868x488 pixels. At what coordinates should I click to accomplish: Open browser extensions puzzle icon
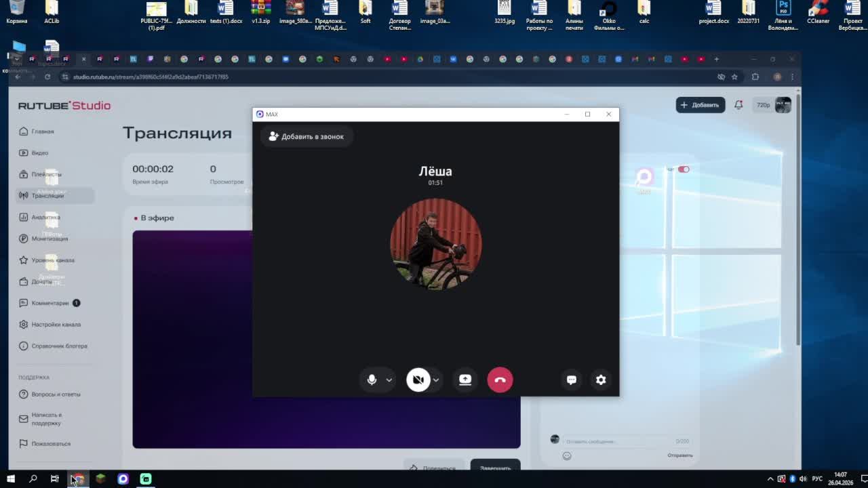tap(755, 77)
